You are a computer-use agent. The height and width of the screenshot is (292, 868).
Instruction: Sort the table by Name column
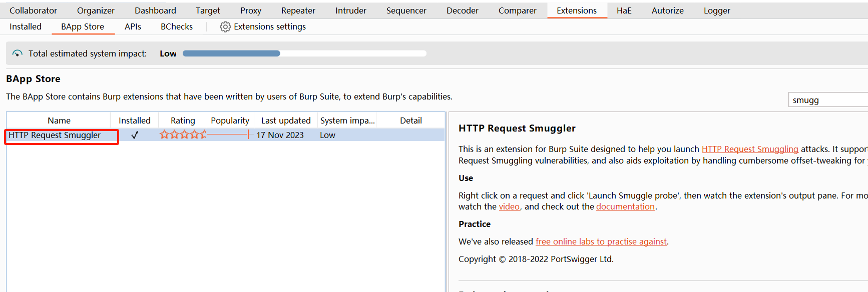click(59, 120)
